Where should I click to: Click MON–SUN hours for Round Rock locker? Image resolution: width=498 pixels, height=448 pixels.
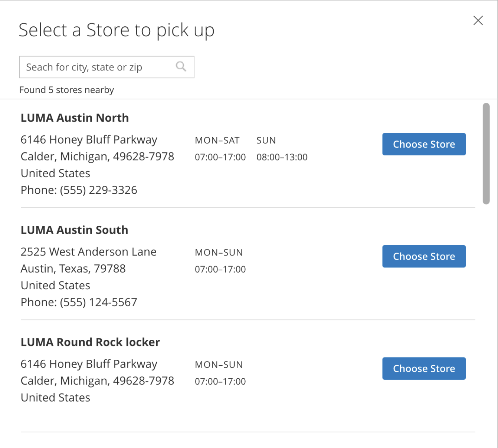click(x=220, y=373)
